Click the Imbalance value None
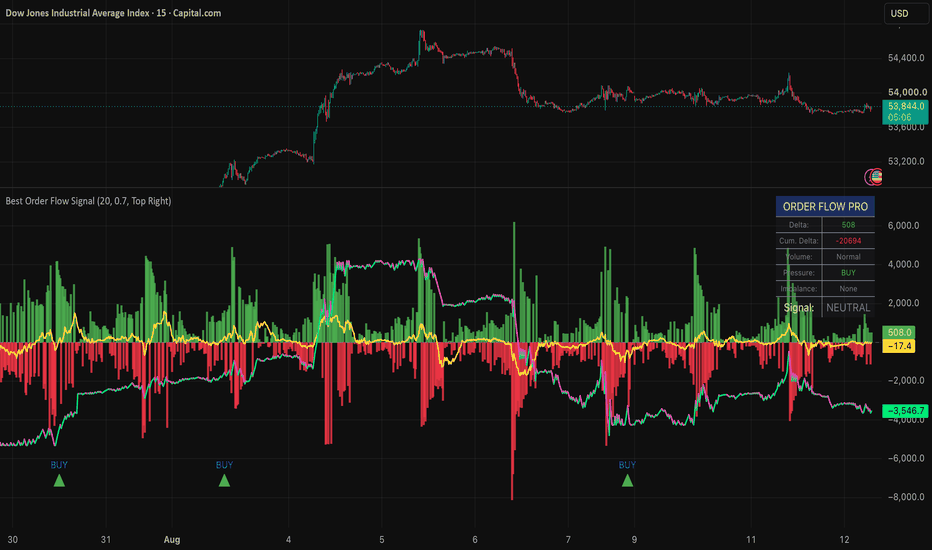932x550 pixels. (x=848, y=288)
